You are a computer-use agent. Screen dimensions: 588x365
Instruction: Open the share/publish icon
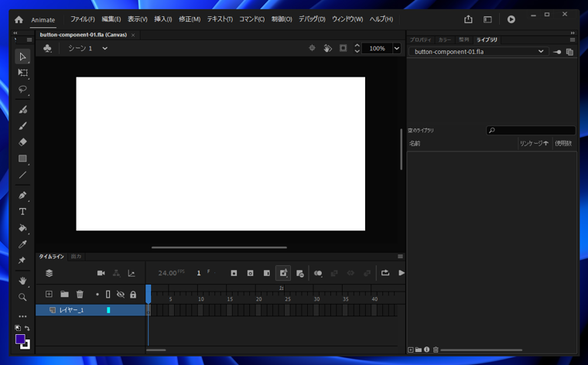click(x=468, y=19)
